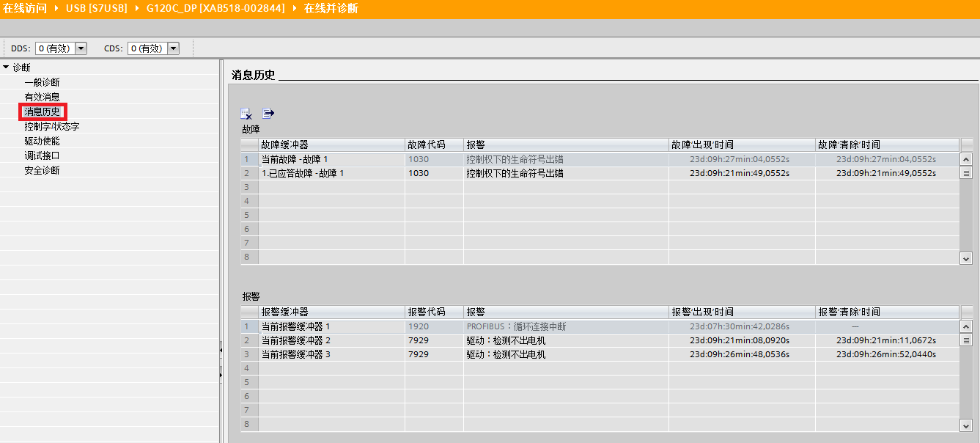The image size is (980, 443).
Task: Select 一般诊断 in the tree
Action: tap(42, 82)
